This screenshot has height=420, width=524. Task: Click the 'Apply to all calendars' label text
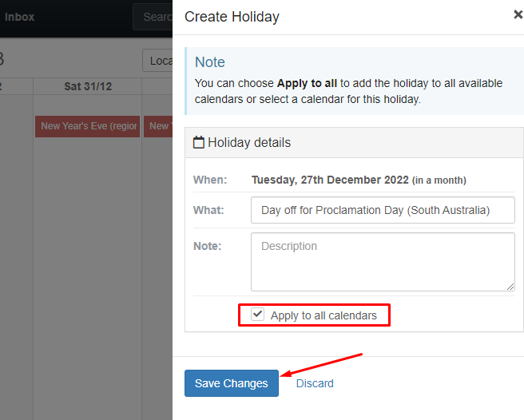tap(324, 315)
